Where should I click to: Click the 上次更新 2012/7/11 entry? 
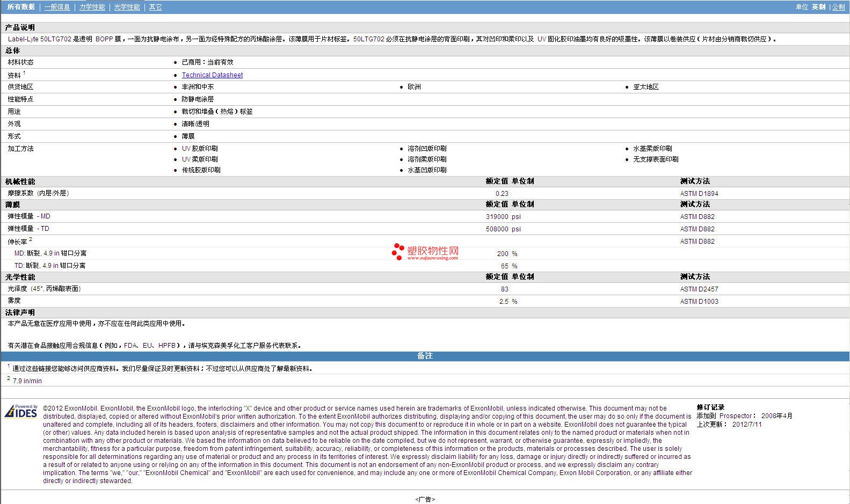click(729, 425)
